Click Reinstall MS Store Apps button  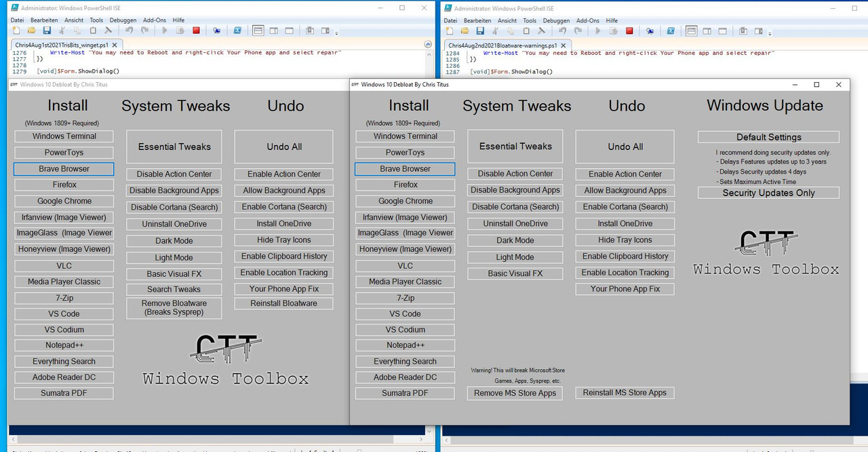click(x=625, y=393)
